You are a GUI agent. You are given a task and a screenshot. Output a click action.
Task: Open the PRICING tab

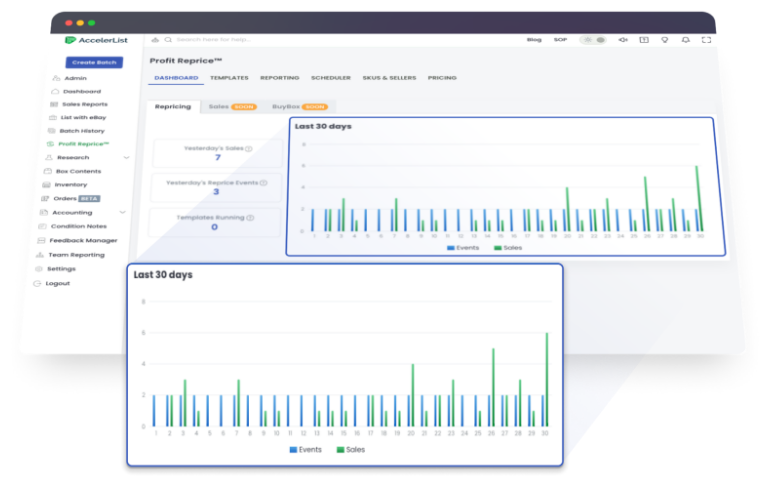(442, 78)
